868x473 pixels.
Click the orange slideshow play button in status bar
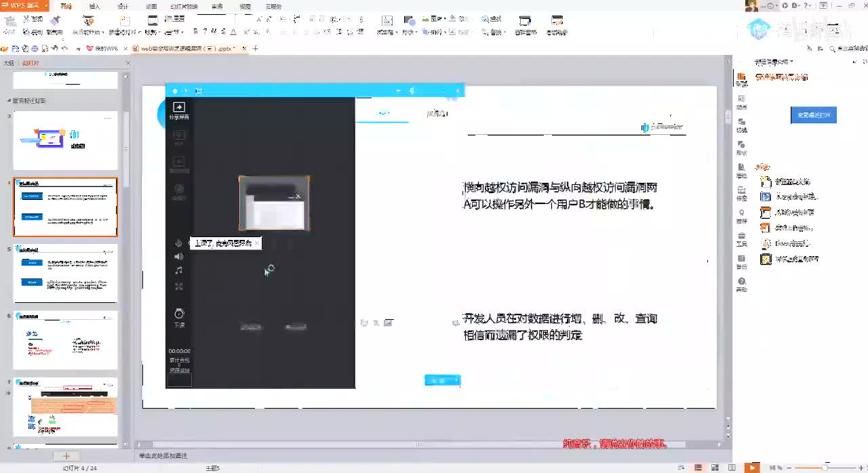coord(752,468)
